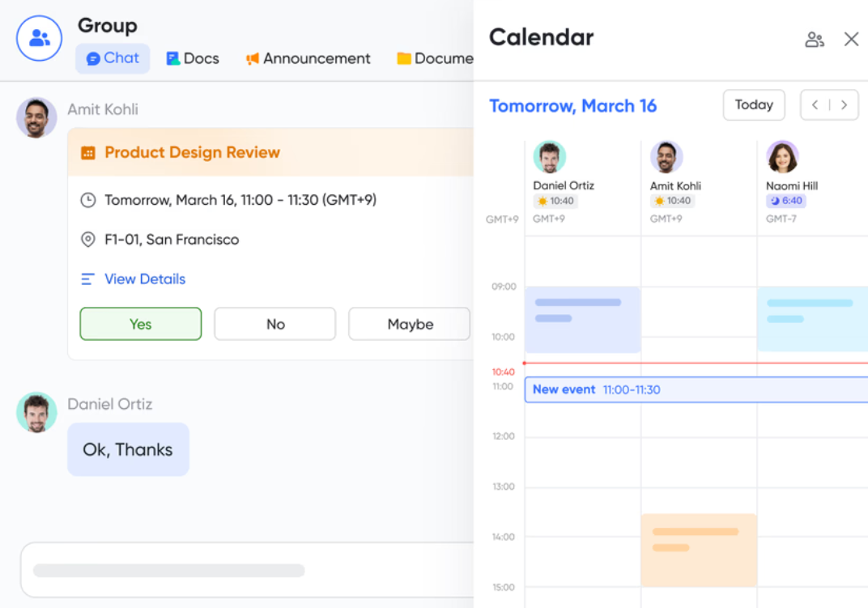Viewport: 868px width, 608px height.
Task: Click Amit Kohli's 10:40 local time badge
Action: coord(673,201)
